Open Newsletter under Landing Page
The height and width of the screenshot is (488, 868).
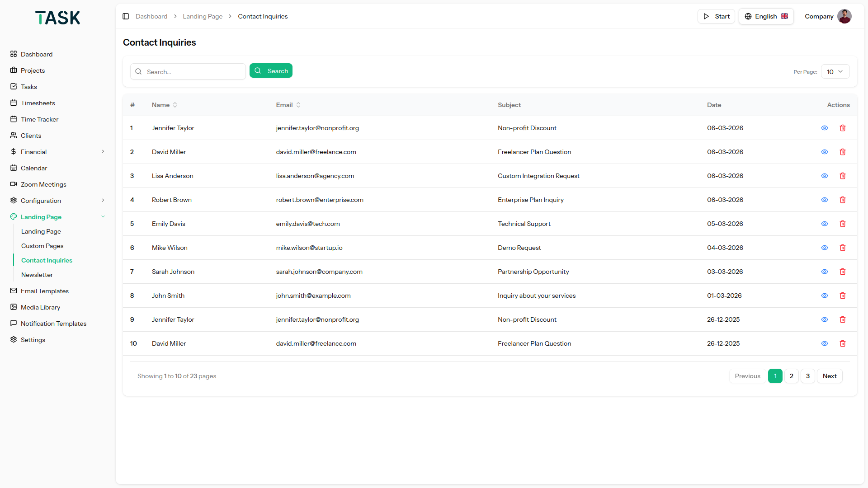point(37,275)
